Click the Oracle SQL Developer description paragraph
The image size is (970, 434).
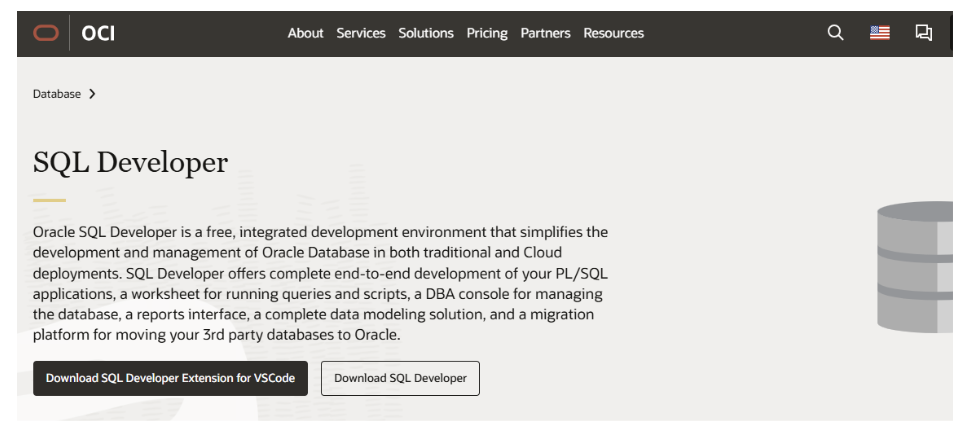pos(320,283)
